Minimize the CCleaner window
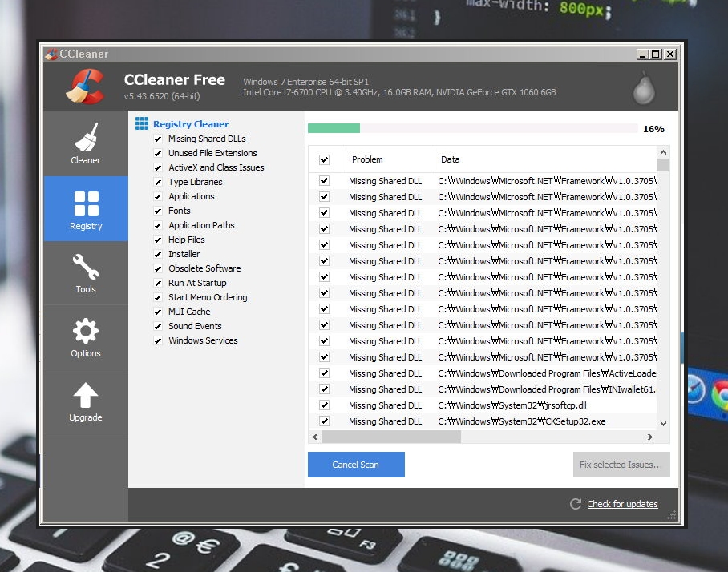This screenshot has width=728, height=572. [x=642, y=54]
